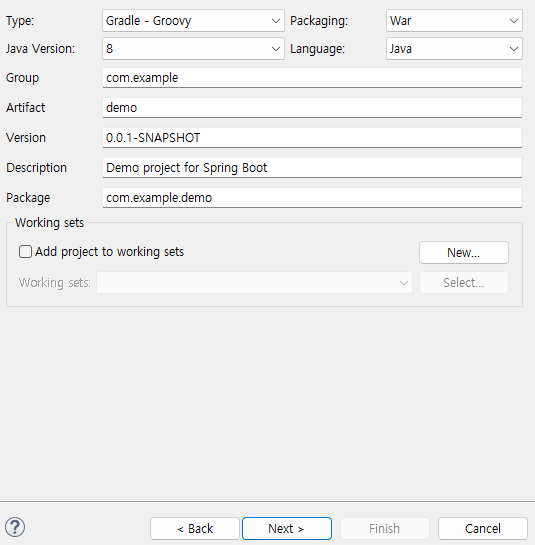
Task: Click the Group label text
Action: click(x=22, y=78)
